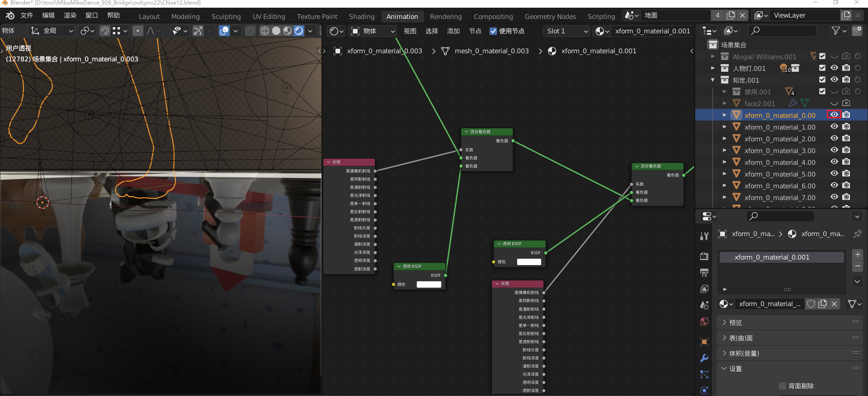Toggle snapping magnet in viewport header

pyautogui.click(x=104, y=31)
